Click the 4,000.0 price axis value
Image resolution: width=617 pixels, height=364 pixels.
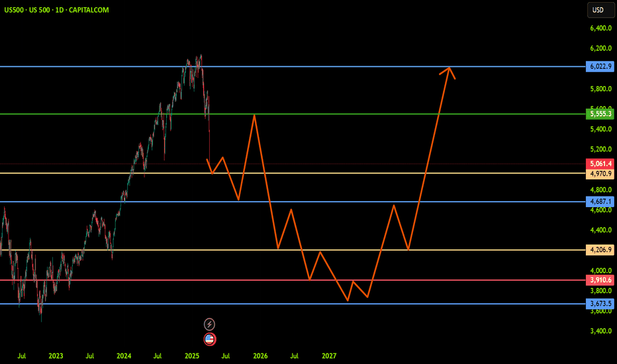(601, 271)
